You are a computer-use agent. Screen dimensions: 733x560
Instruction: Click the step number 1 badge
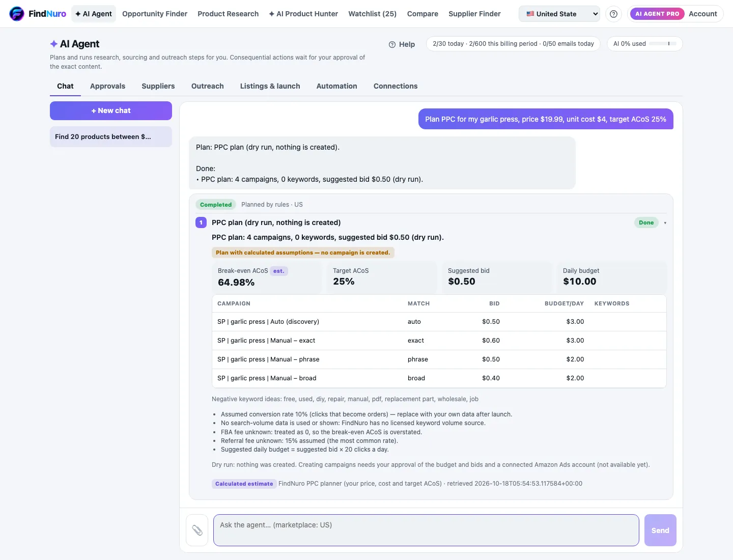(201, 222)
